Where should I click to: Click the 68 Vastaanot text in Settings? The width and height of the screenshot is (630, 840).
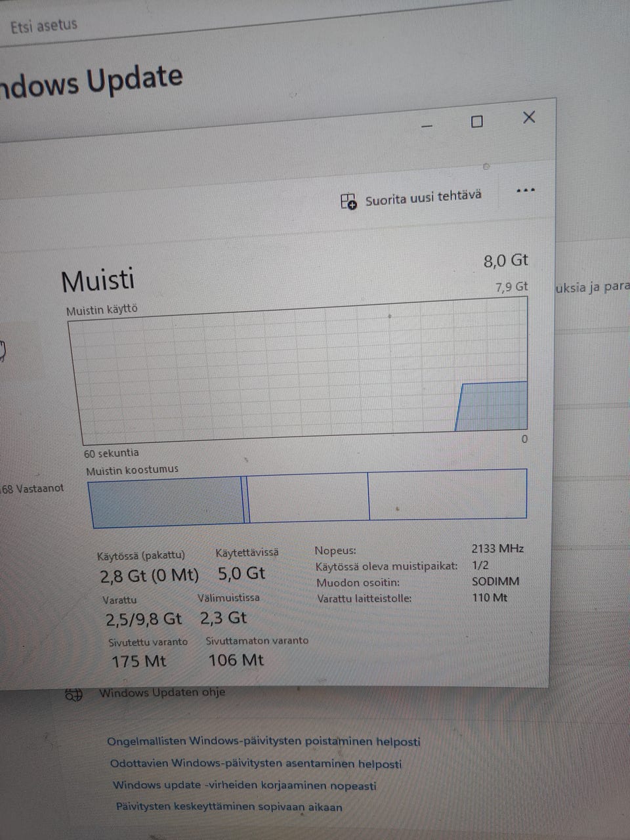click(x=32, y=488)
